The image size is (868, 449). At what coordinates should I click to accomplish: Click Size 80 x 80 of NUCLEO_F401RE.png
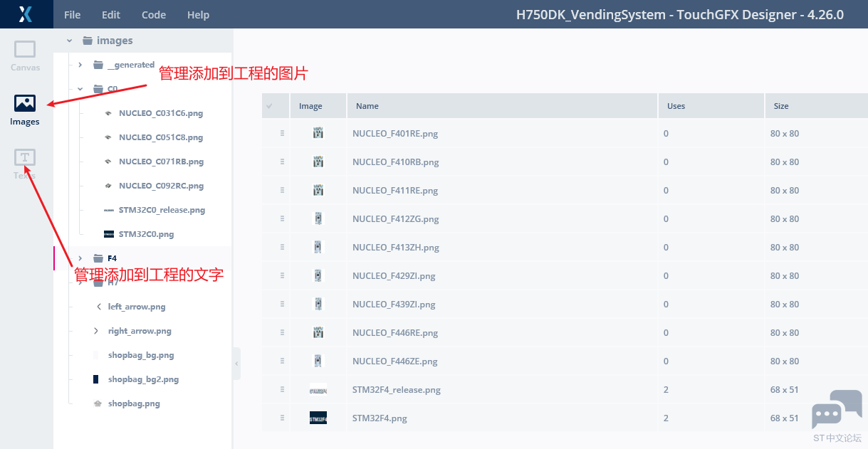(x=785, y=134)
